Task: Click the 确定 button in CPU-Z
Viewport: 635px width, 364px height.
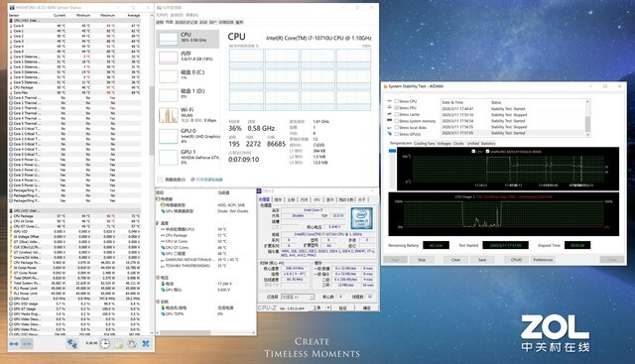Action: [366, 307]
